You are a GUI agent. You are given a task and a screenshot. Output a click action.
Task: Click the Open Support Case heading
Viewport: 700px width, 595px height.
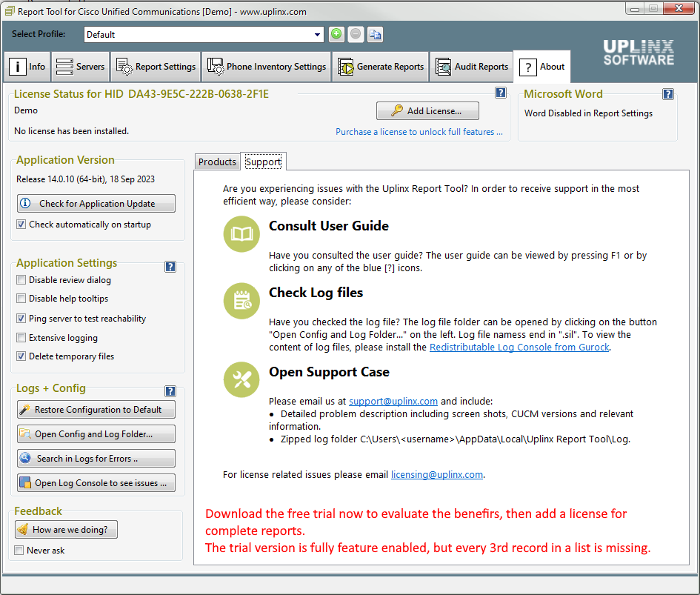(x=329, y=372)
